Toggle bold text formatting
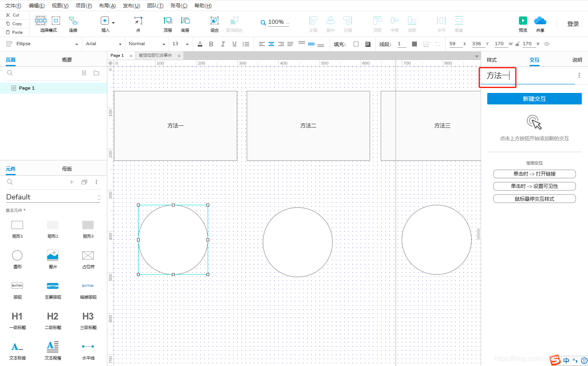Viewport: 588px width, 366px height. 211,44
